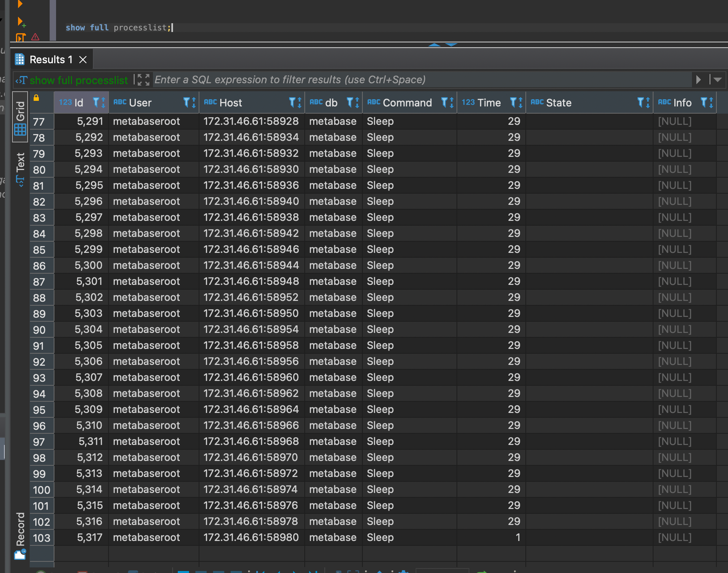Switch to Text view in the side tab
Viewport: 728px width, 573px height.
pos(20,169)
